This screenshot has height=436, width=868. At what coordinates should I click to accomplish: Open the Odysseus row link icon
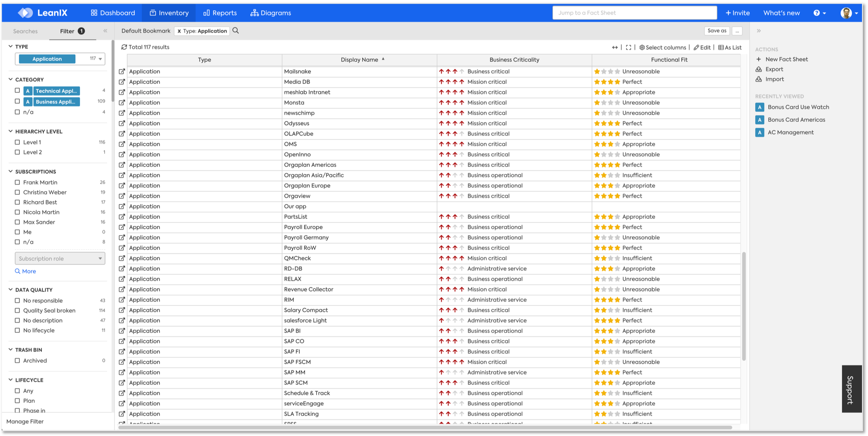122,123
